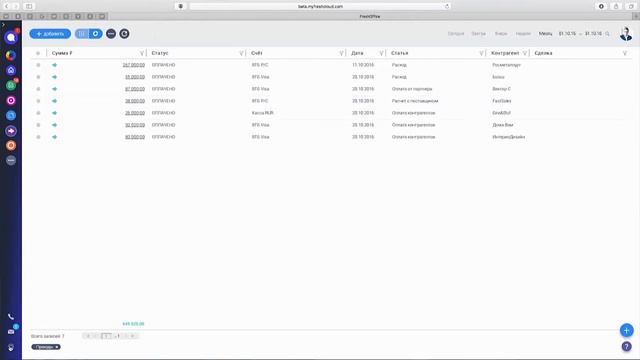The height and width of the screenshot is (360, 640).
Task: Open the Сумма column filter
Action: click(142, 53)
